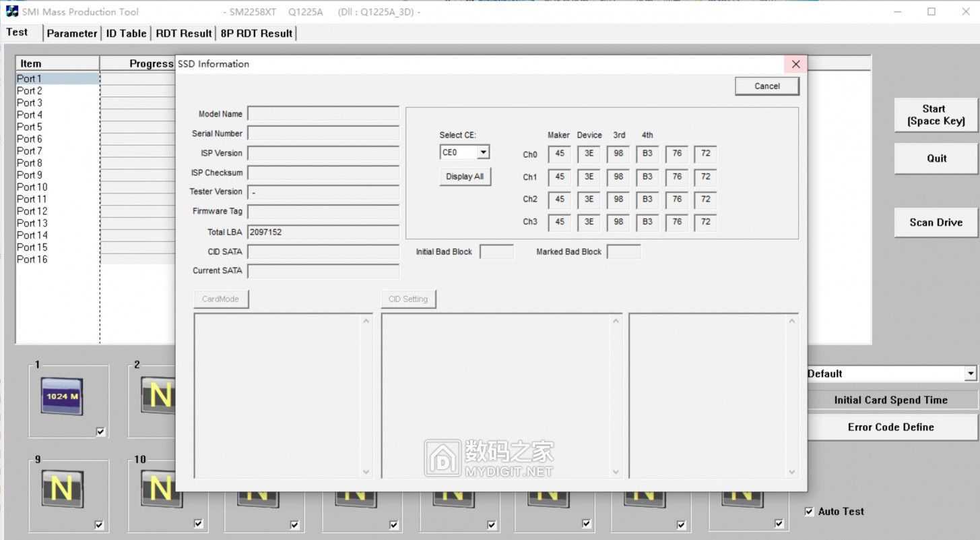Click the Cancel button
This screenshot has width=980, height=540.
coord(767,86)
